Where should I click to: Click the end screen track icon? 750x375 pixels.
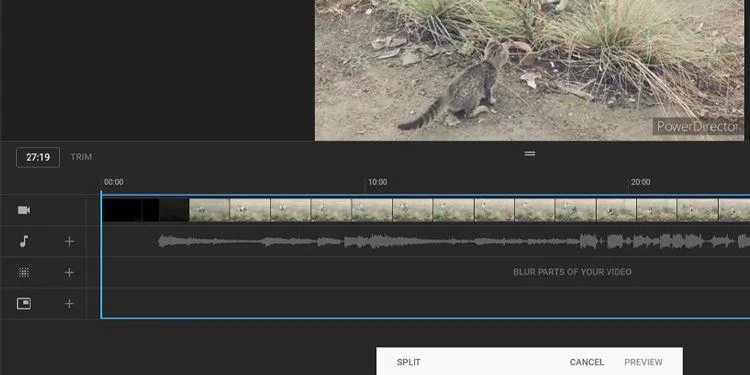pyautogui.click(x=24, y=304)
